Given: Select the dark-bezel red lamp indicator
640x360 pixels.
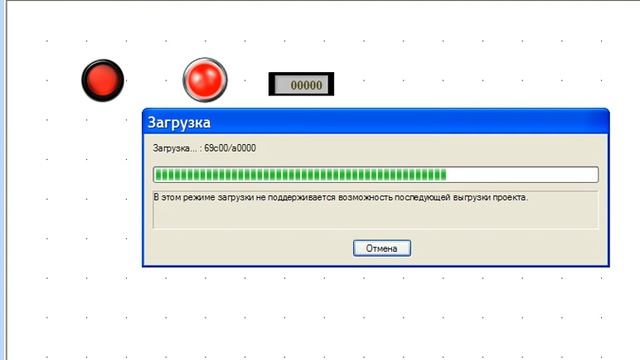Looking at the screenshot, I should [x=103, y=80].
